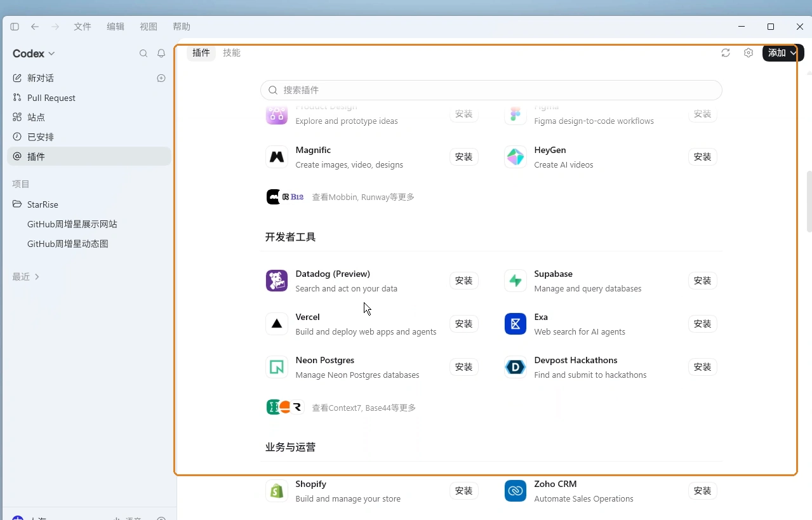Go back with the left arrow
Screen dimensions: 812x520
tap(35, 27)
